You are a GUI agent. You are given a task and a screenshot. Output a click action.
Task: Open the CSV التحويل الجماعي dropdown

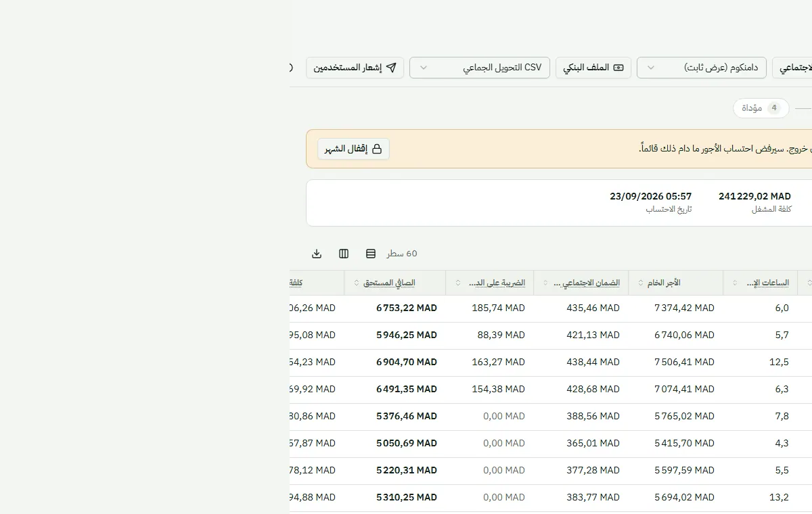pyautogui.click(x=480, y=68)
